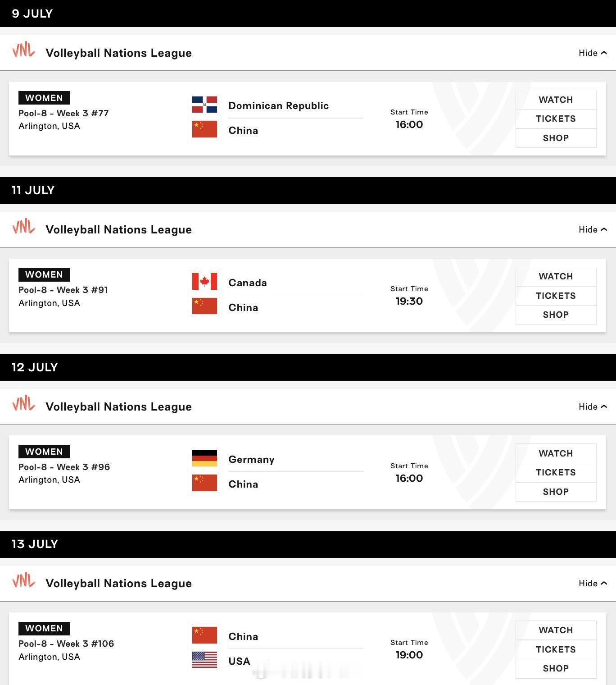Viewport: 616px width, 685px height.
Task: Watch the China vs USA match
Action: tap(556, 630)
